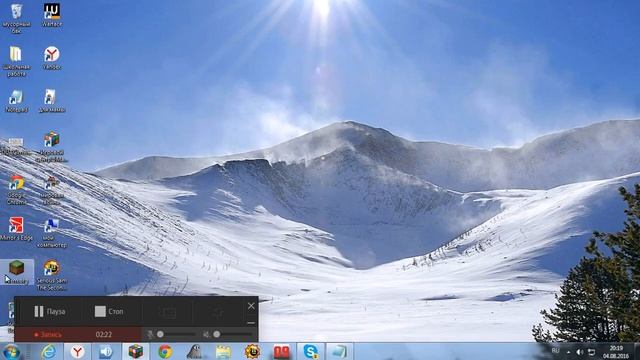Open the file explorer folder in taskbar

coord(223,351)
